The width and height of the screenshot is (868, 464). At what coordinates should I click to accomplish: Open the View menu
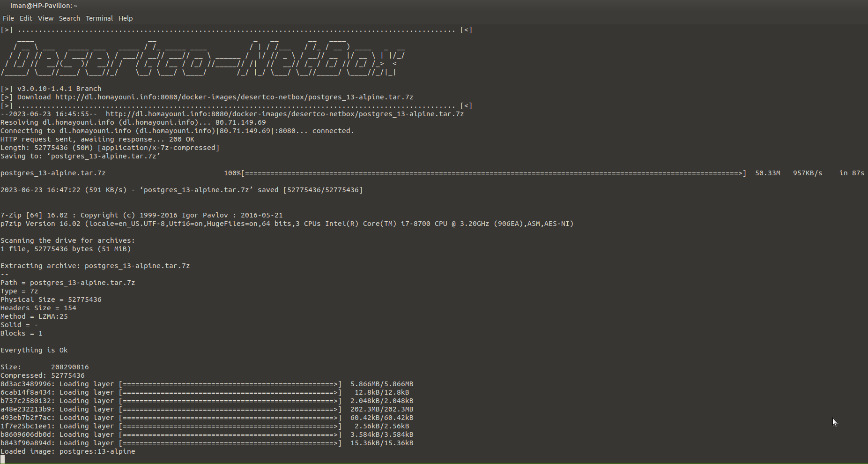[45, 18]
